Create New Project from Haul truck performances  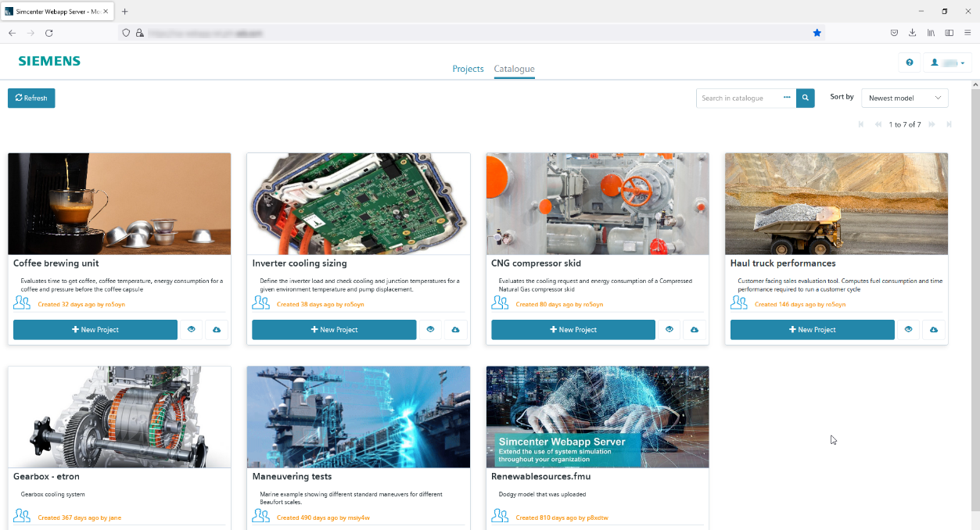click(x=813, y=330)
